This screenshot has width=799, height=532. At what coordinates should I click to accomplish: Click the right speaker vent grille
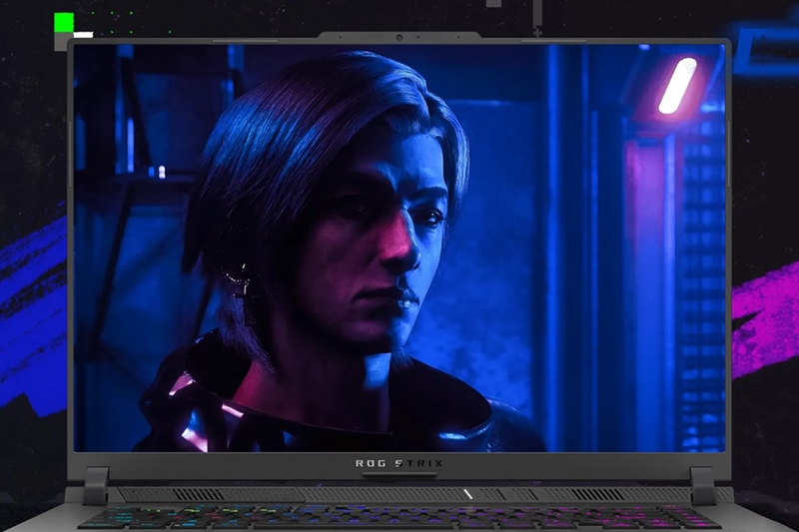point(597,494)
